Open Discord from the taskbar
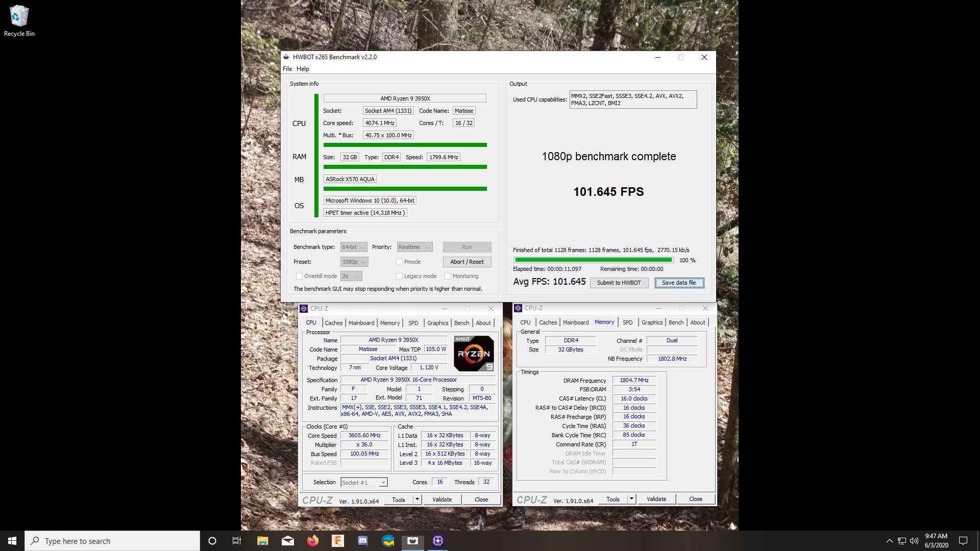 (363, 541)
